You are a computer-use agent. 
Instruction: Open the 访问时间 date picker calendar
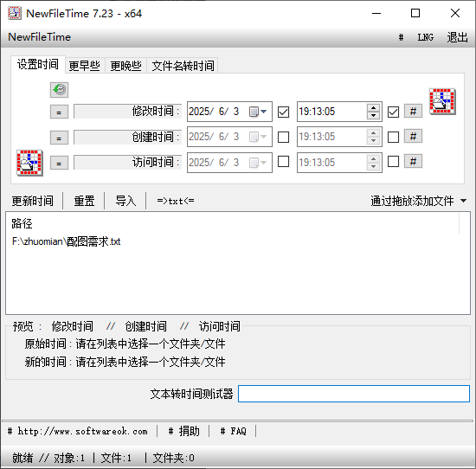pos(258,163)
